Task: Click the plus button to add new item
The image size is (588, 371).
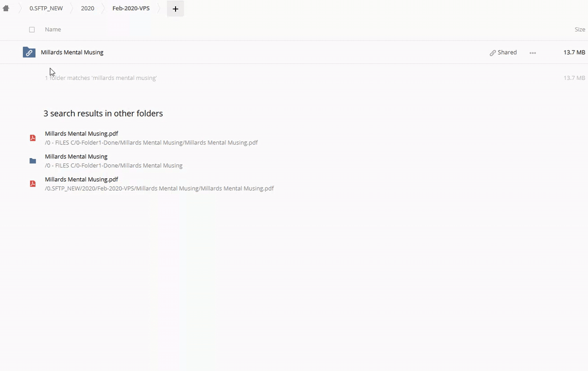Action: [175, 9]
